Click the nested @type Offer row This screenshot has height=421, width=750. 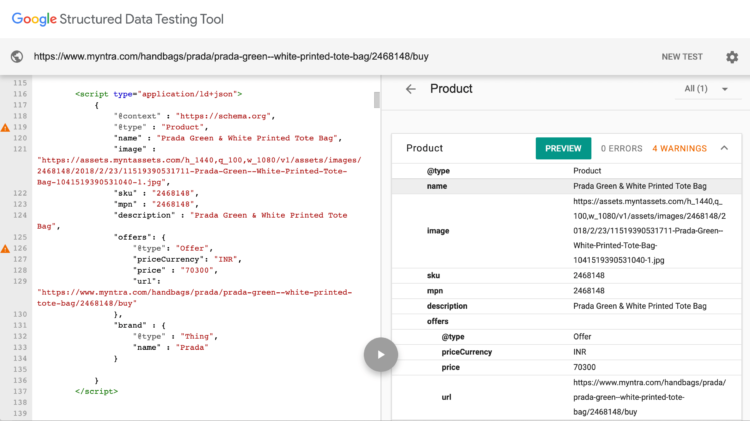coord(567,337)
